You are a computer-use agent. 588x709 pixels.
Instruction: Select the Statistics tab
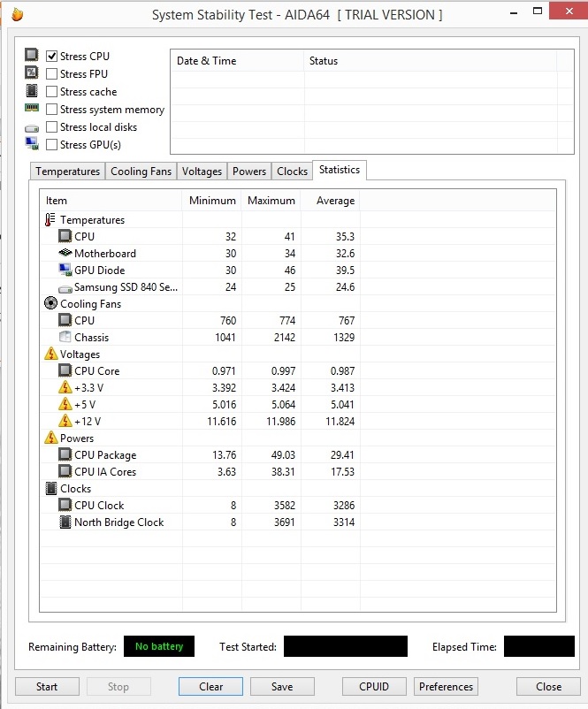340,170
